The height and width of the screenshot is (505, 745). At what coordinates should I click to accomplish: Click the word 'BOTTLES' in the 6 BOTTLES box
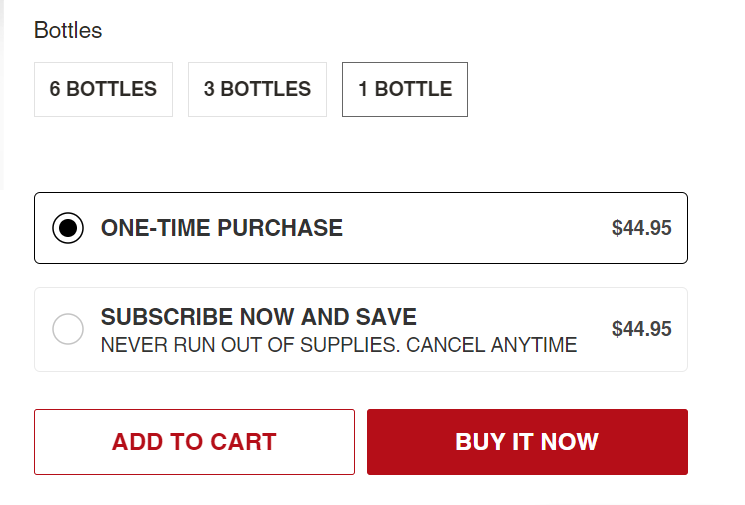click(x=112, y=89)
